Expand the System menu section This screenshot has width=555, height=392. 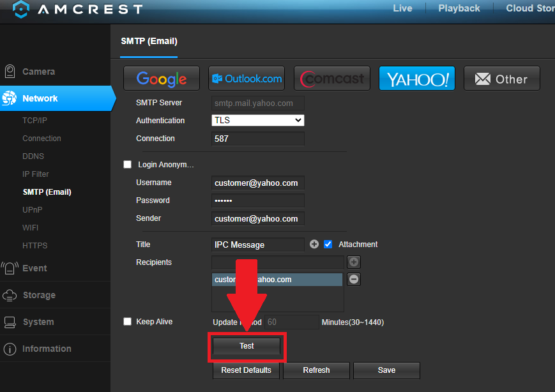pos(38,322)
